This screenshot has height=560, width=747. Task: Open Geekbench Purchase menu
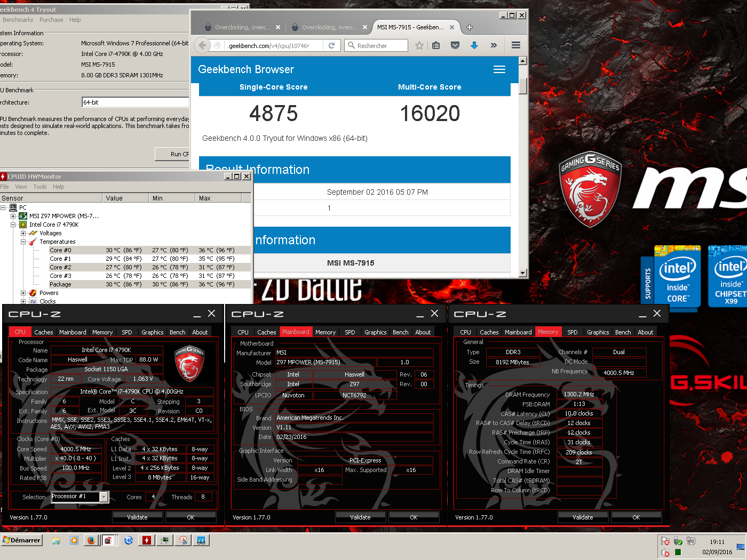pyautogui.click(x=51, y=20)
